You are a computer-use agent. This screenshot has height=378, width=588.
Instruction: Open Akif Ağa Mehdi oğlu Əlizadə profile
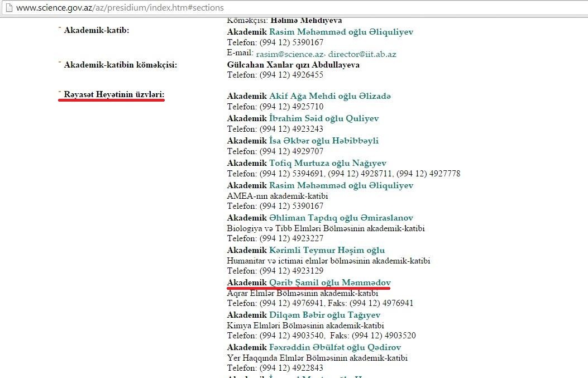tap(330, 96)
